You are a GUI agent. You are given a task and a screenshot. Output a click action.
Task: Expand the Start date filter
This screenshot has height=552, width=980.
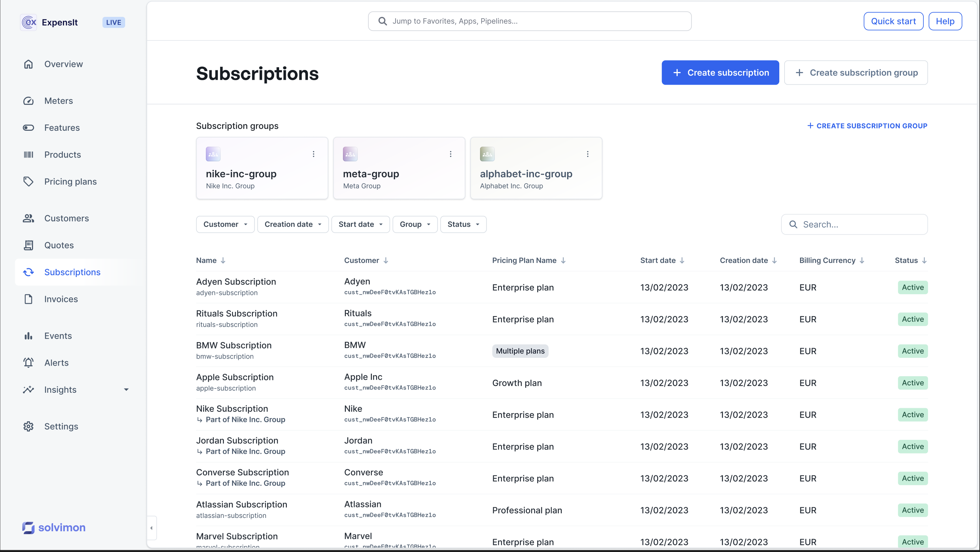tap(360, 224)
